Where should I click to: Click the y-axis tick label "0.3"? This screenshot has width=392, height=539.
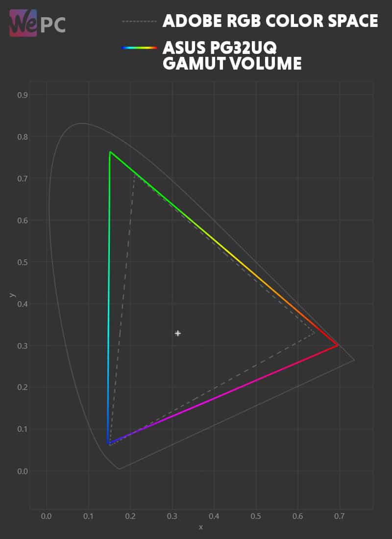pyautogui.click(x=23, y=345)
